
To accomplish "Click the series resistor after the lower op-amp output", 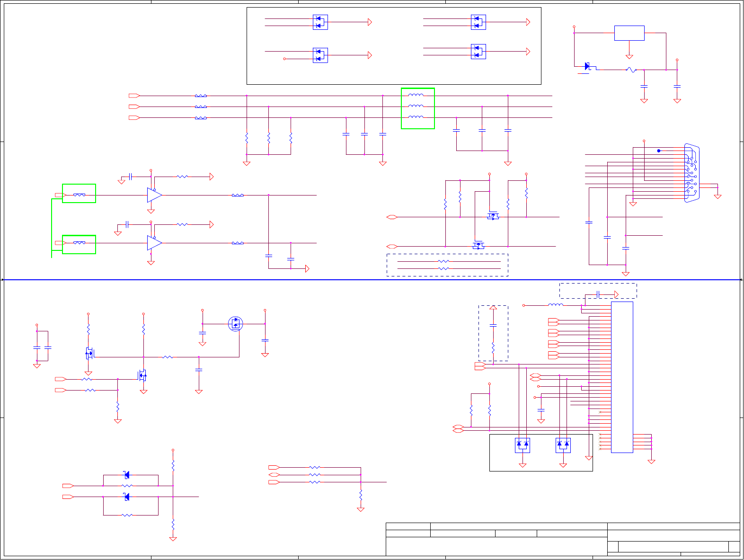I will [238, 243].
